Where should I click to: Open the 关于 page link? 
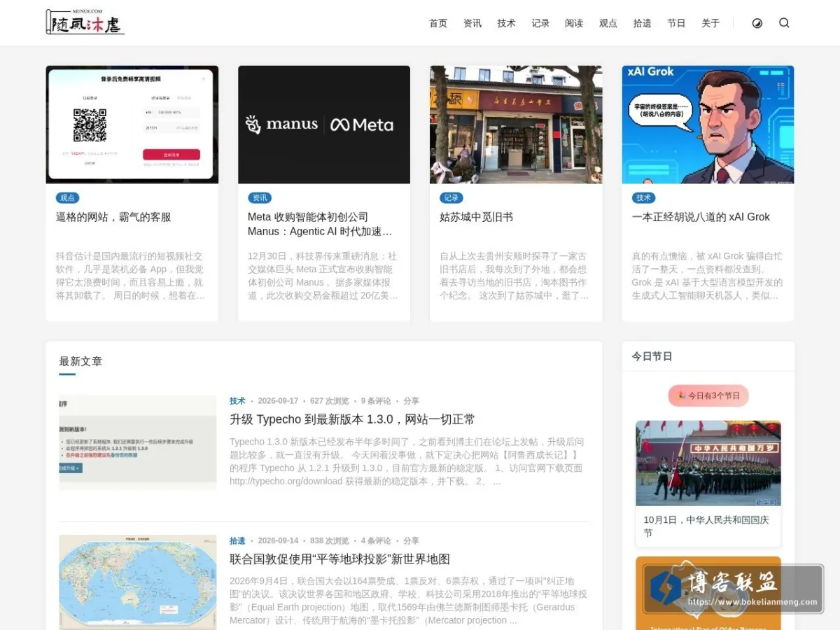pos(710,23)
